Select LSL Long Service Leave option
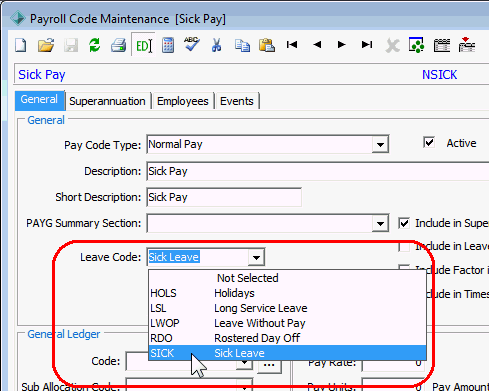Viewport: 489px width, 391px height. point(287,308)
